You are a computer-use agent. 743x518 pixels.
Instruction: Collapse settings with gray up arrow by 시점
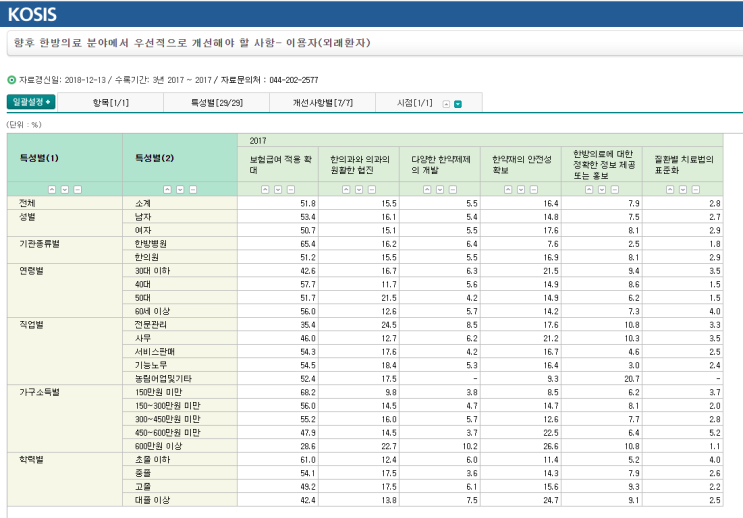click(x=446, y=104)
